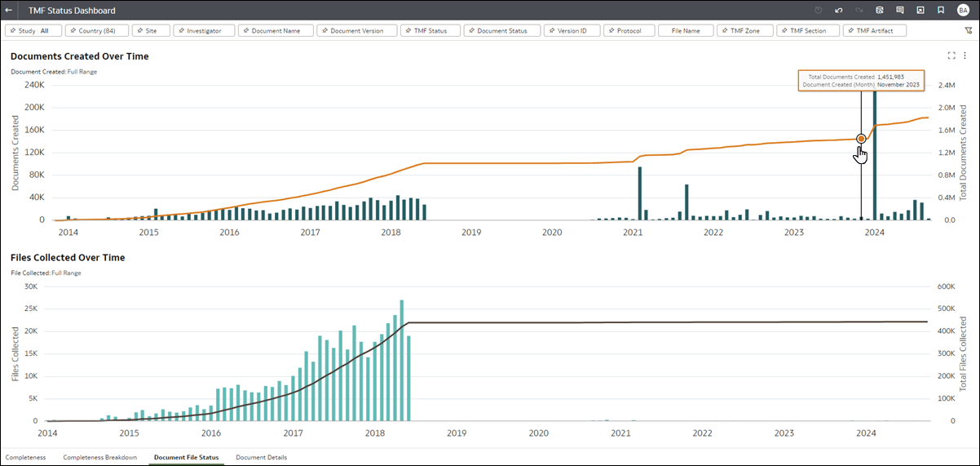Viewport: 980px width, 466px height.
Task: Open the BA user avatar menu
Action: point(963,11)
